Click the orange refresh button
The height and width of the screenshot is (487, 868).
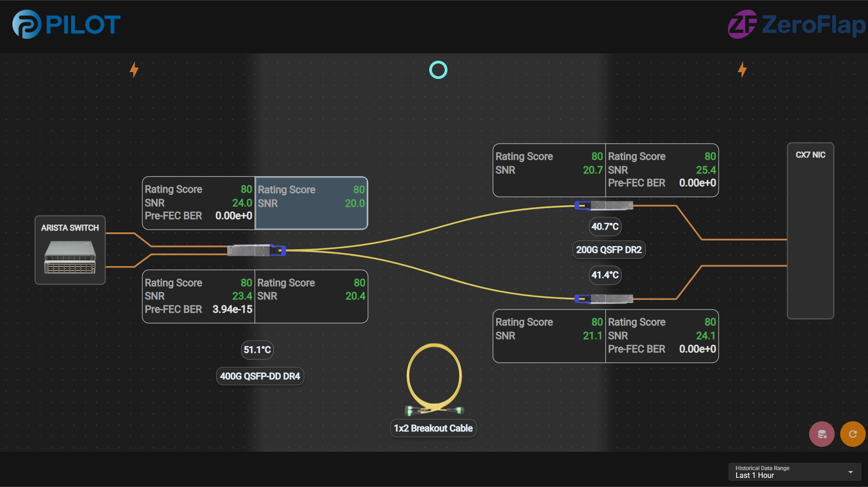[x=852, y=434]
